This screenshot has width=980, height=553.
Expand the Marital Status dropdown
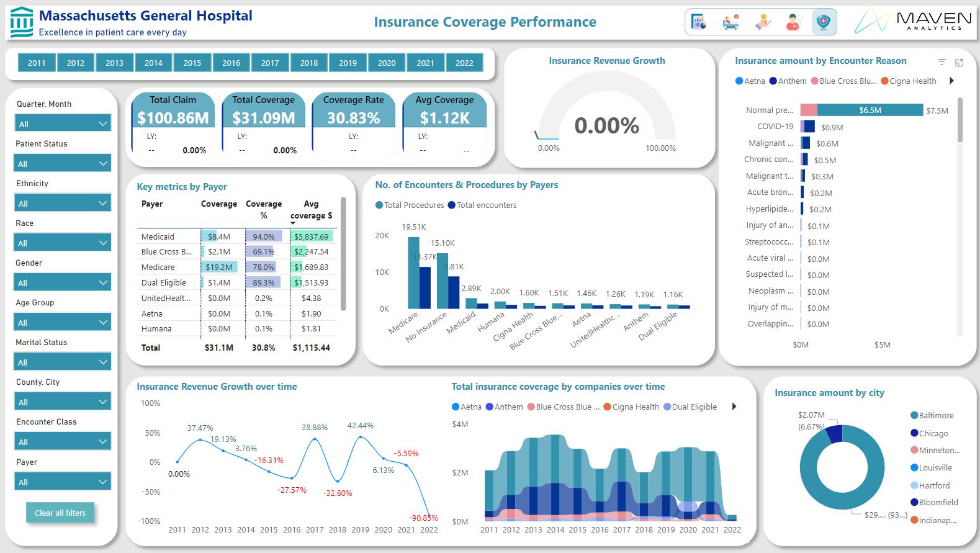point(63,362)
